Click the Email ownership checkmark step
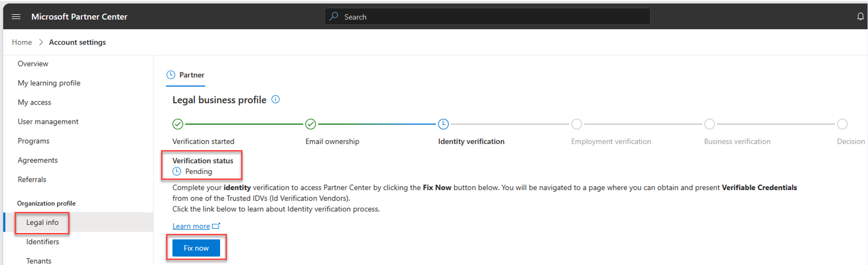This screenshot has height=265, width=868. click(311, 124)
